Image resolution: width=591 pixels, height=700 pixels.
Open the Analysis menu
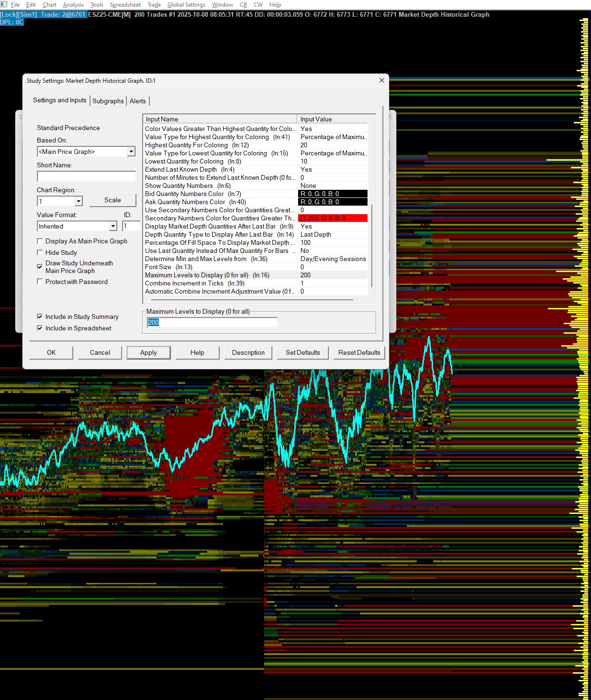coord(73,5)
